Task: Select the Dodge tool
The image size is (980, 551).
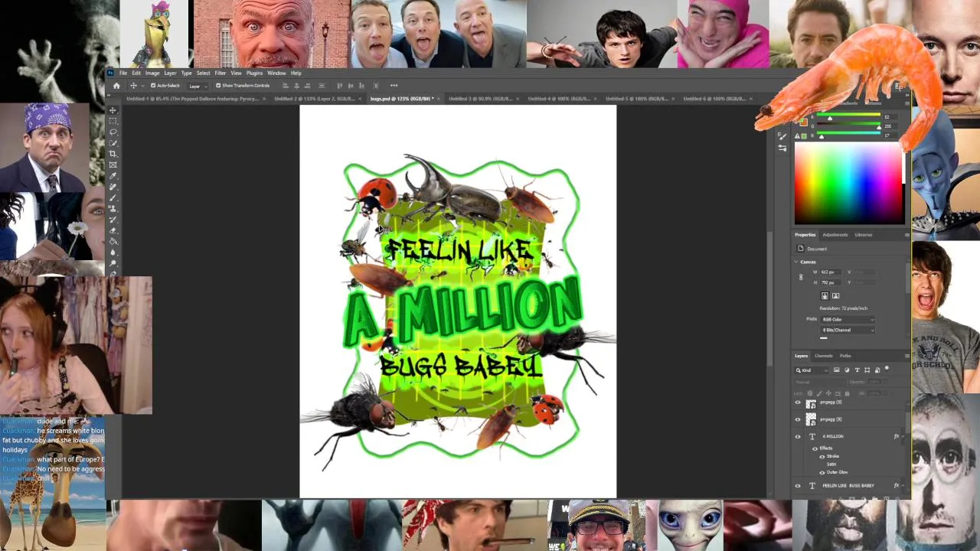Action: 113,263
